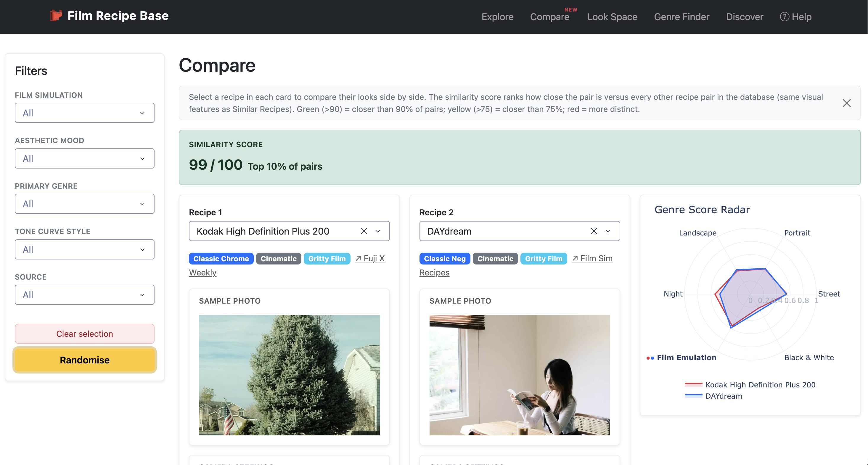The width and height of the screenshot is (868, 465).
Task: Open the Compare nav item
Action: (x=549, y=17)
